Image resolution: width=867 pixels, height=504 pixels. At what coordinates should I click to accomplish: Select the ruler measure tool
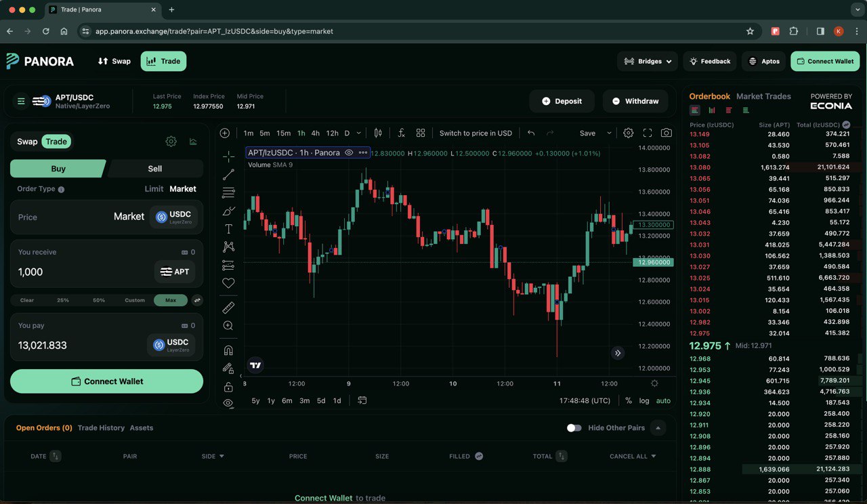point(228,308)
